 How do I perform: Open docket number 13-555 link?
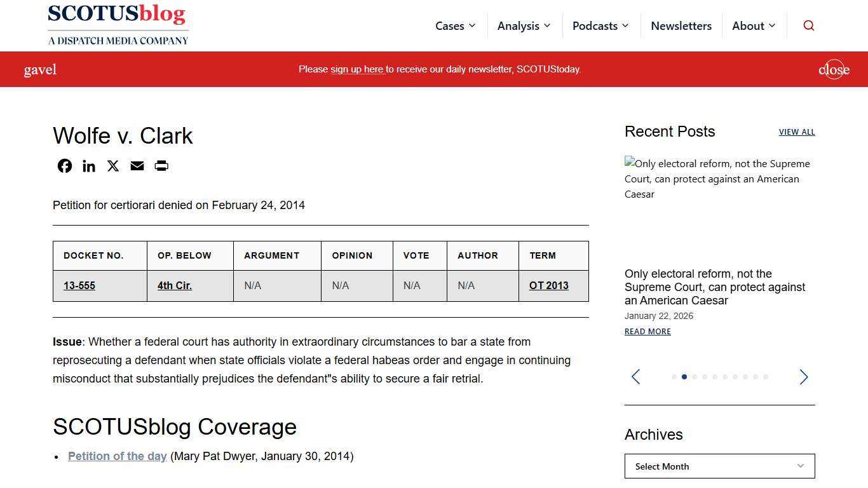79,286
